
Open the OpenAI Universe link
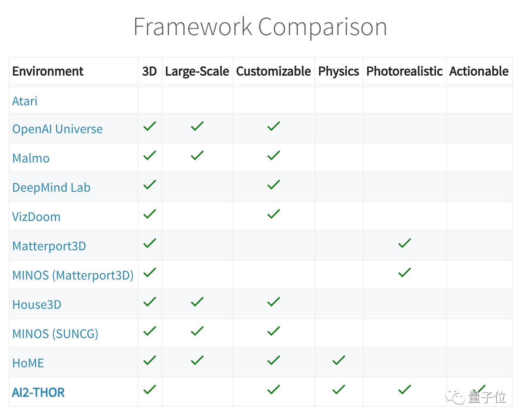57,129
